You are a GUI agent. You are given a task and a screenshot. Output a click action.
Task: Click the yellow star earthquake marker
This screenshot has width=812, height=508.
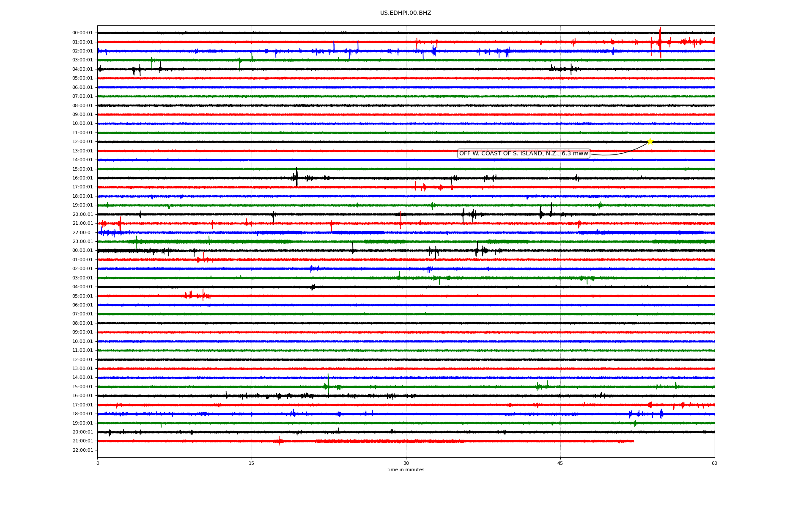coord(650,141)
